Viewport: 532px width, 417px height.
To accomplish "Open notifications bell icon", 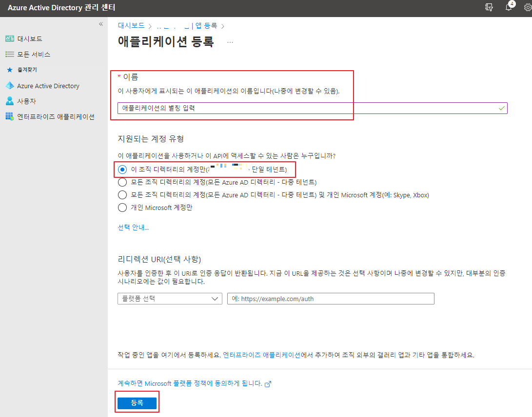I will 508,7.
